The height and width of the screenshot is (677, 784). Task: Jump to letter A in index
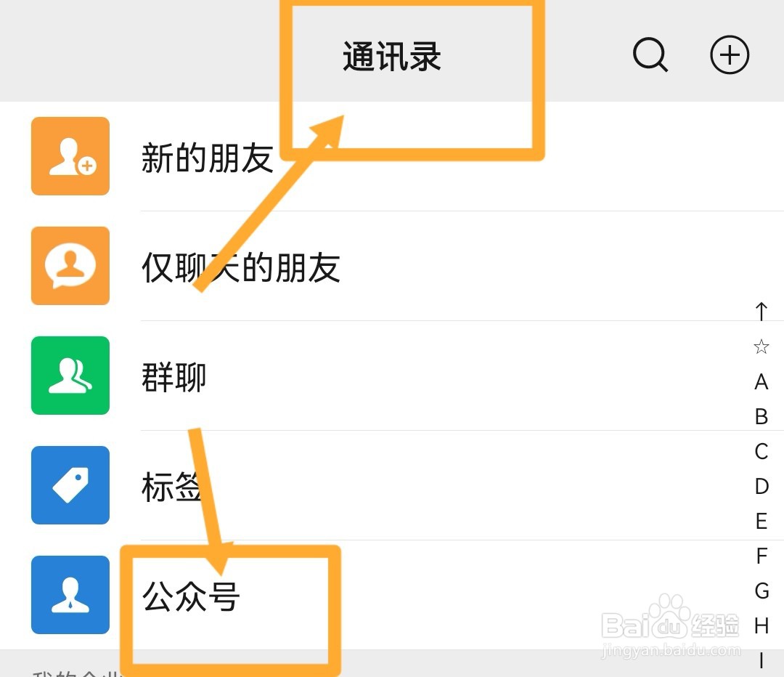761,382
